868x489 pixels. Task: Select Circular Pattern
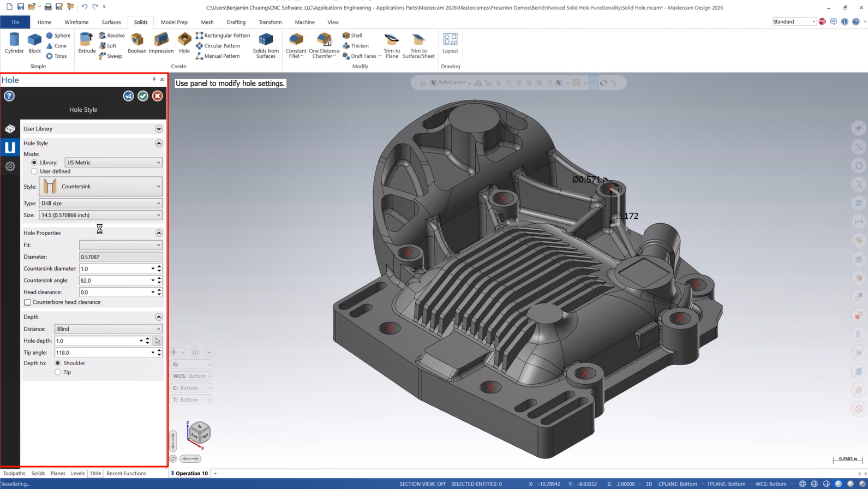[x=218, y=46]
